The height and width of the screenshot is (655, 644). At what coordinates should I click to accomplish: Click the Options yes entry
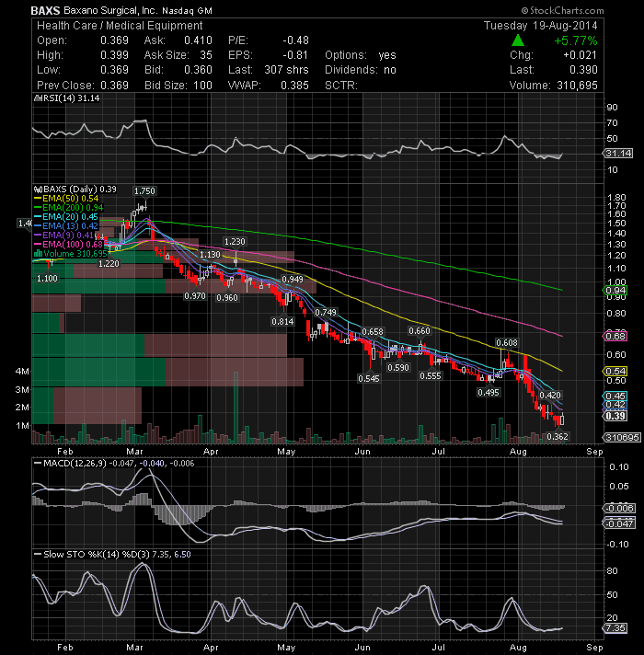(360, 55)
